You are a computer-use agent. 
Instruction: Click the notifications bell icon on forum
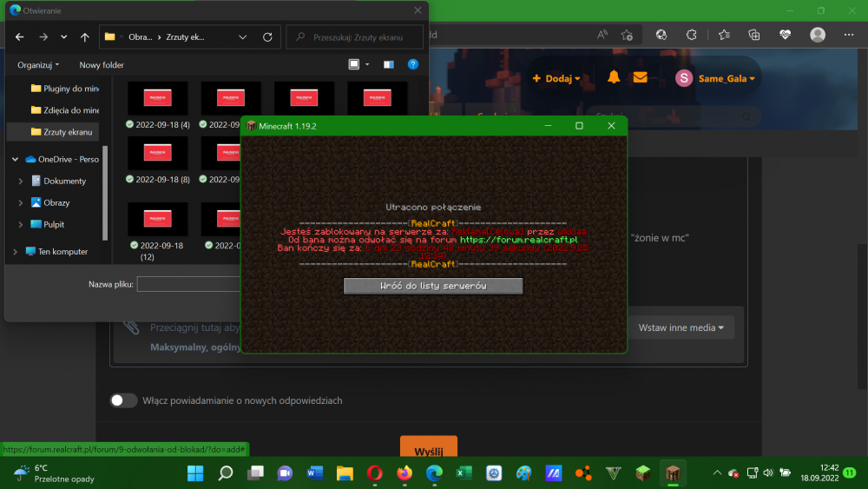[614, 77]
